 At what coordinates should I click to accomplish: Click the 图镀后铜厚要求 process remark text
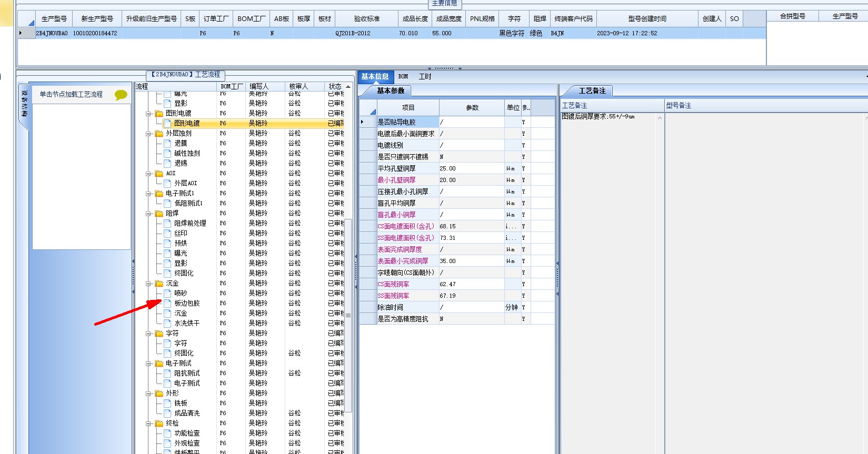598,116
